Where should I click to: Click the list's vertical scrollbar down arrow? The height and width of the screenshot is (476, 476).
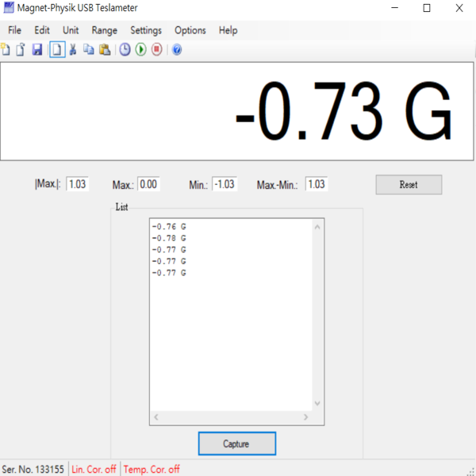point(318,403)
